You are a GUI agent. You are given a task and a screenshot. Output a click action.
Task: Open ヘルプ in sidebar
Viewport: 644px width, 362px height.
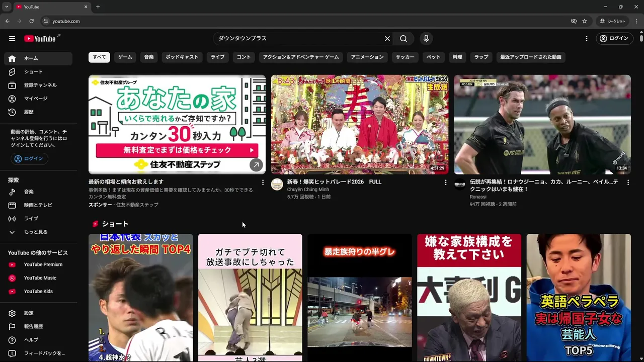point(38,340)
